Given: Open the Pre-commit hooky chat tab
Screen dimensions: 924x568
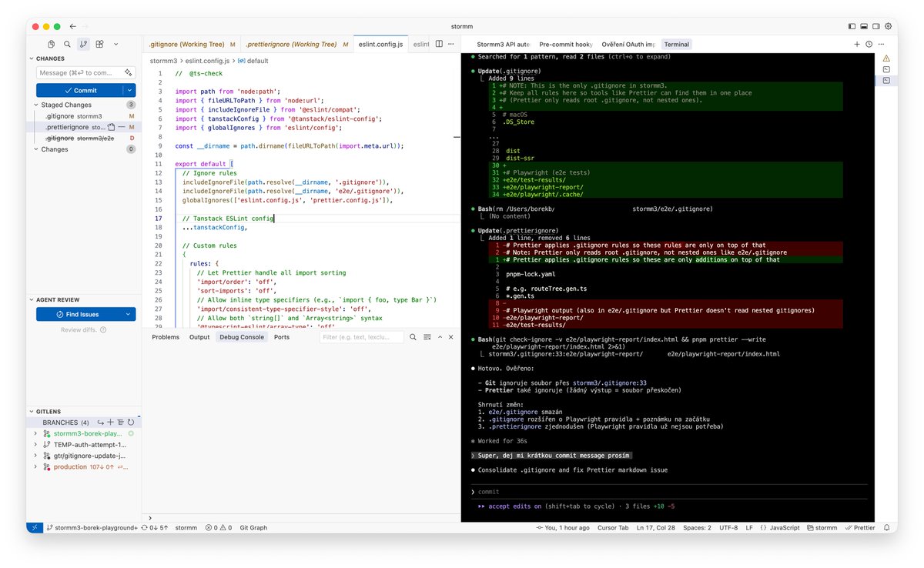Looking at the screenshot, I should pos(566,45).
